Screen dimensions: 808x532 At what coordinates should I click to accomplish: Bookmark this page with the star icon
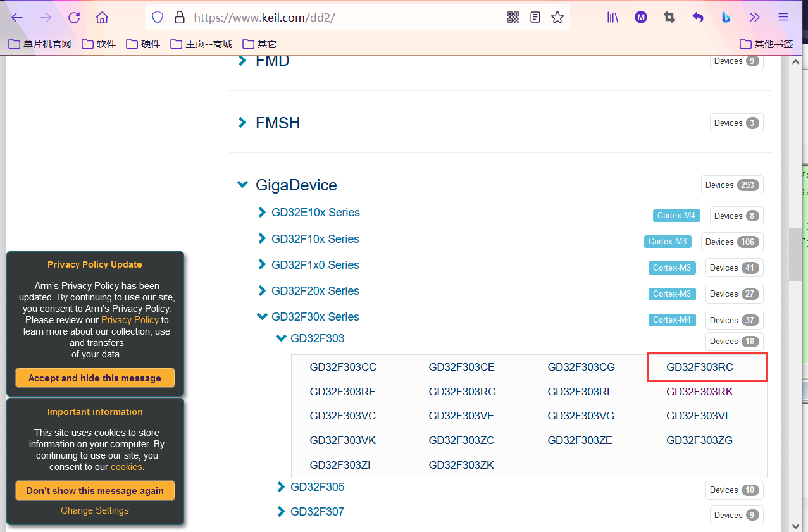pos(557,17)
